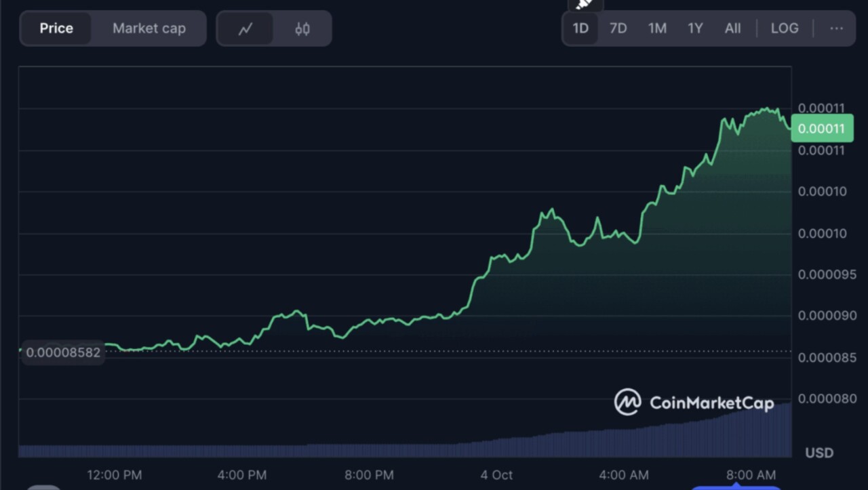The height and width of the screenshot is (490, 868).
Task: Click the USD currency label
Action: (818, 453)
